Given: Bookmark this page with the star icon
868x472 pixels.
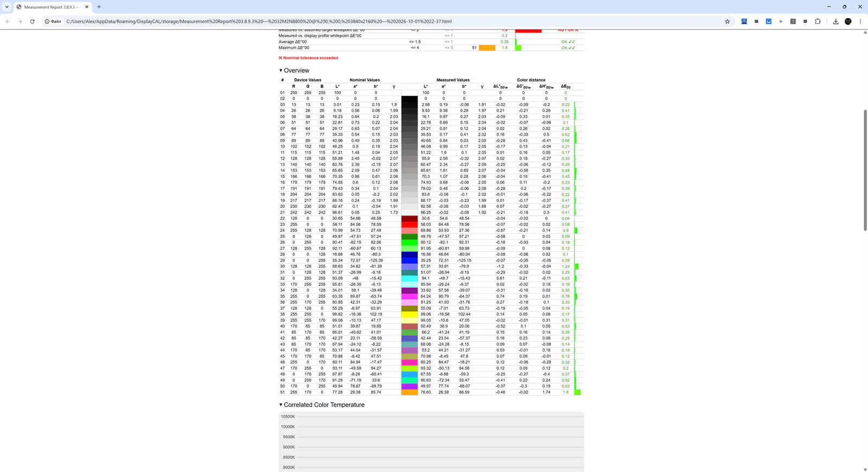Looking at the screenshot, I should point(727,21).
